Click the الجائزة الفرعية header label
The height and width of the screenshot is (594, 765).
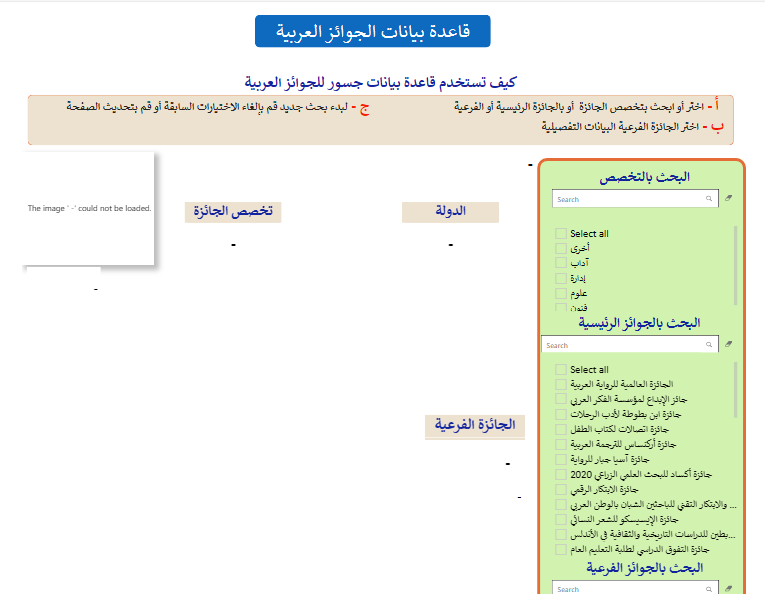click(475, 425)
